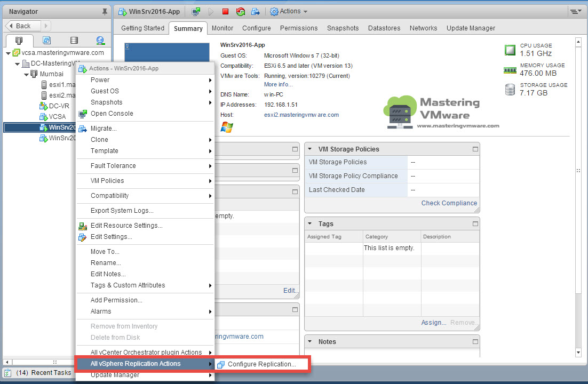Open the Recent Tasks panel
Screen dimensions: 588x384
click(x=38, y=373)
